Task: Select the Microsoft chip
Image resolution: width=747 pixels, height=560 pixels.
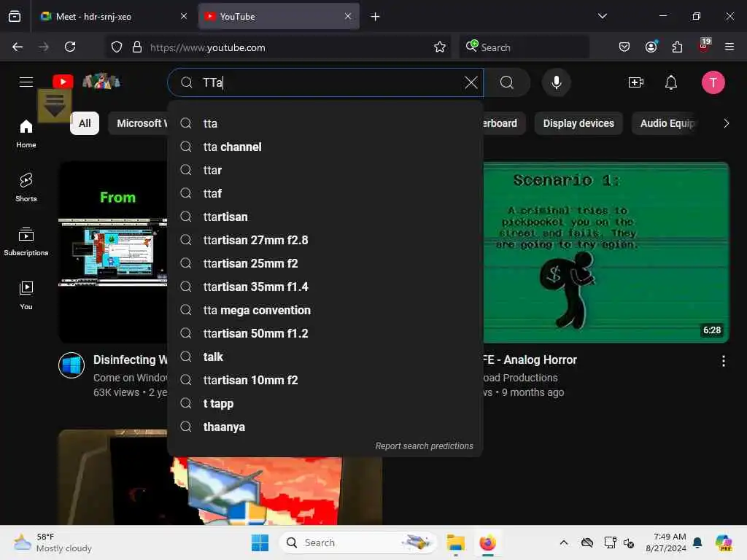Action: pos(138,123)
